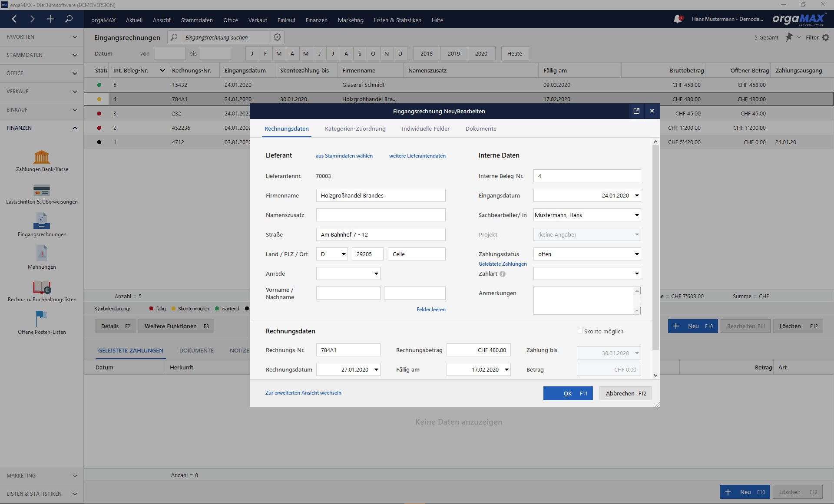Open the Geleistete Zahlungen link
Screen dimensions: 834x504
[503, 264]
